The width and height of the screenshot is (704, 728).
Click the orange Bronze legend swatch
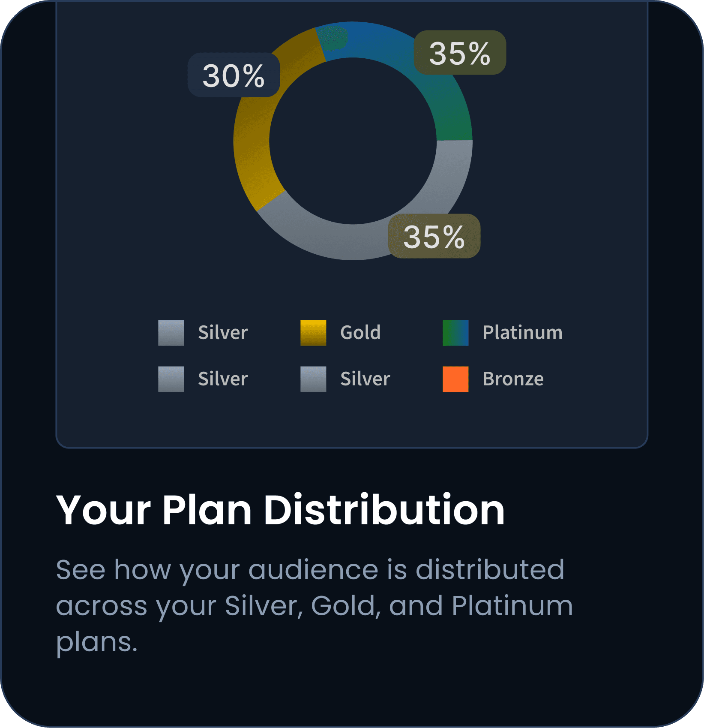(x=455, y=379)
